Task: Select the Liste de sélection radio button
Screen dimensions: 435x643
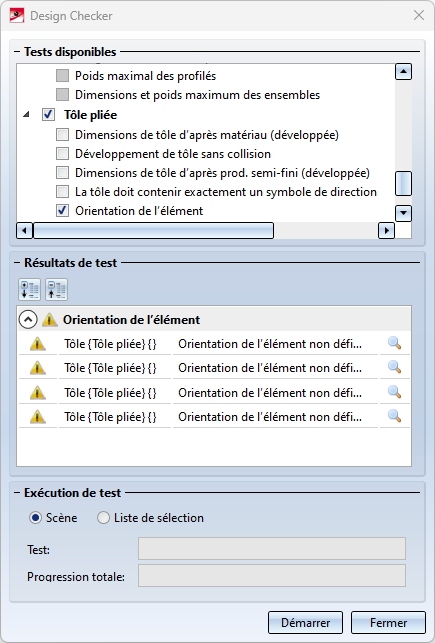Action: point(103,518)
